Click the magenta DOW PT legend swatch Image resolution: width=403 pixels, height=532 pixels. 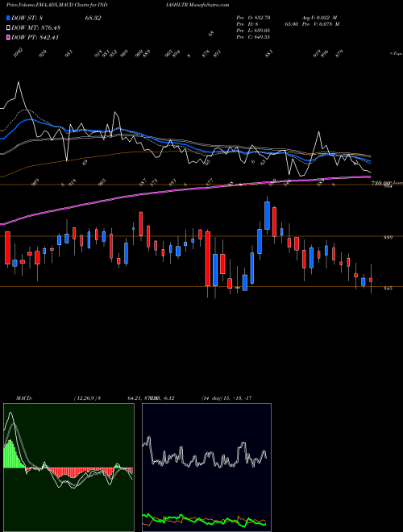(x=8, y=37)
